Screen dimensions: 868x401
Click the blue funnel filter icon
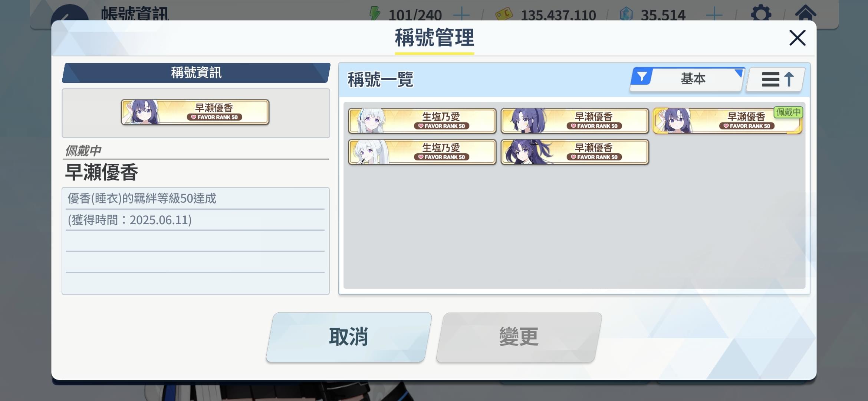642,77
